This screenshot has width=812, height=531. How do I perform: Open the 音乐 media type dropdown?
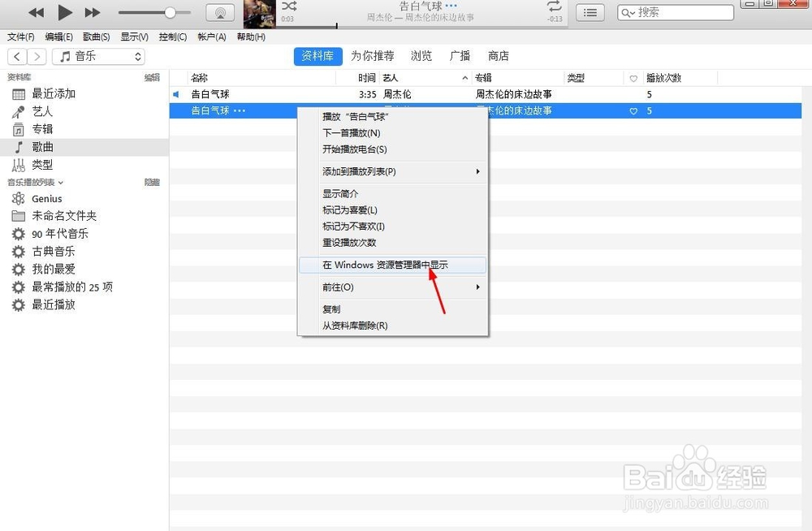coord(98,56)
